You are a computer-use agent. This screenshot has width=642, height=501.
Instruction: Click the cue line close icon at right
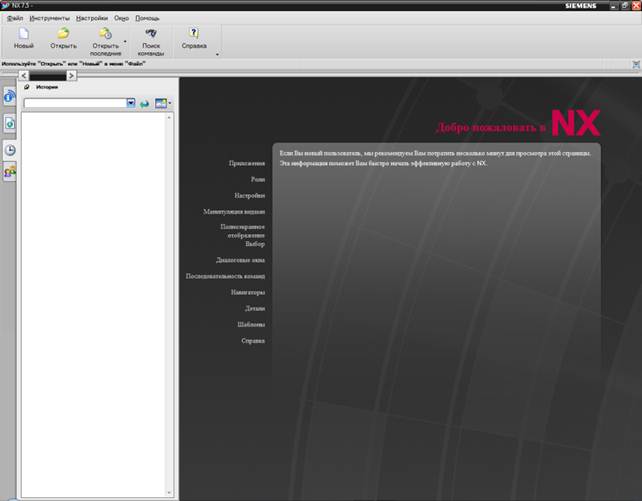[636, 64]
